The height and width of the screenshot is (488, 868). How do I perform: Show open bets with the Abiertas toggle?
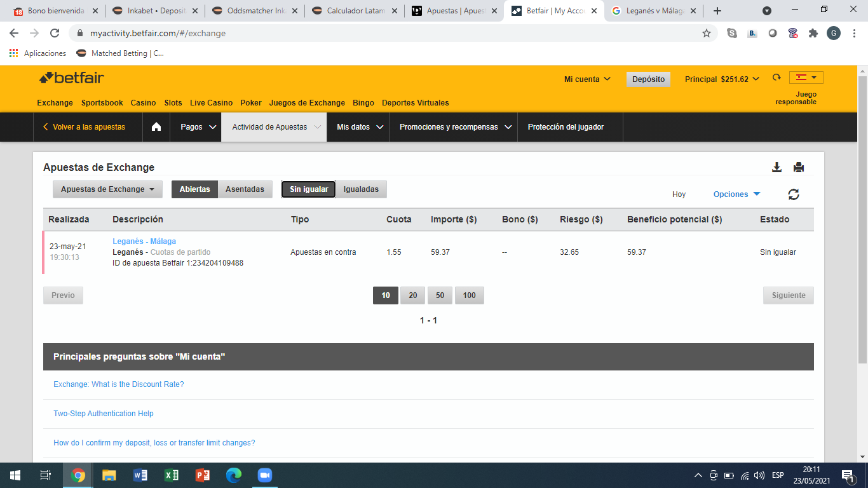click(x=194, y=189)
